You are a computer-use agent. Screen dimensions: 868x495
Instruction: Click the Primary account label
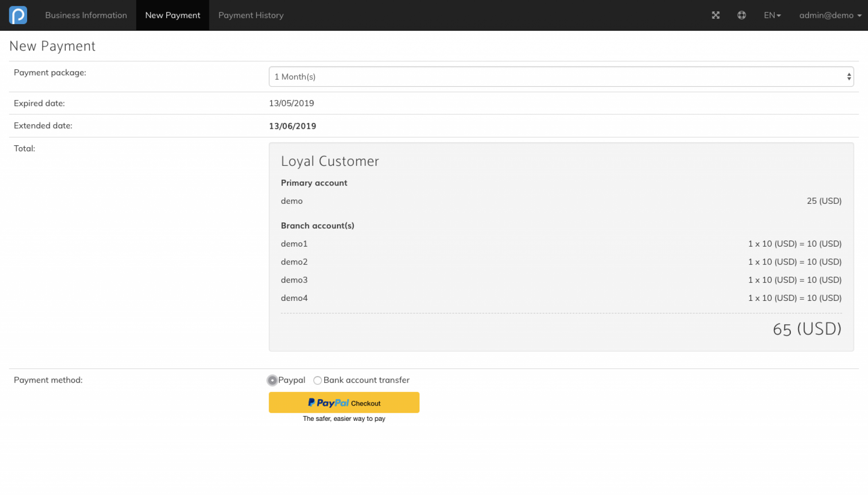coord(314,183)
